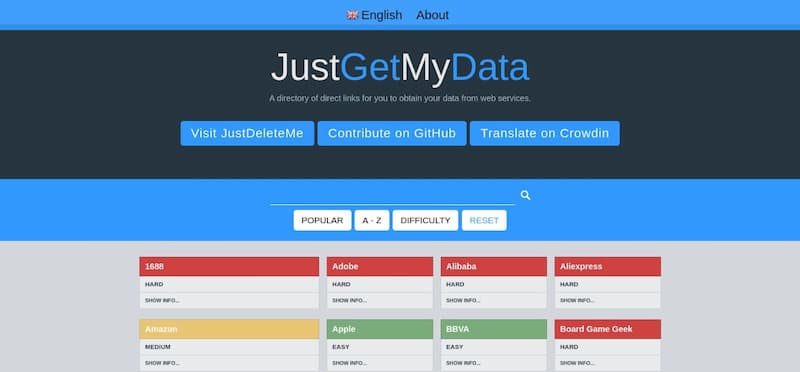Open the About page
The height and width of the screenshot is (372, 800).
coord(432,15)
